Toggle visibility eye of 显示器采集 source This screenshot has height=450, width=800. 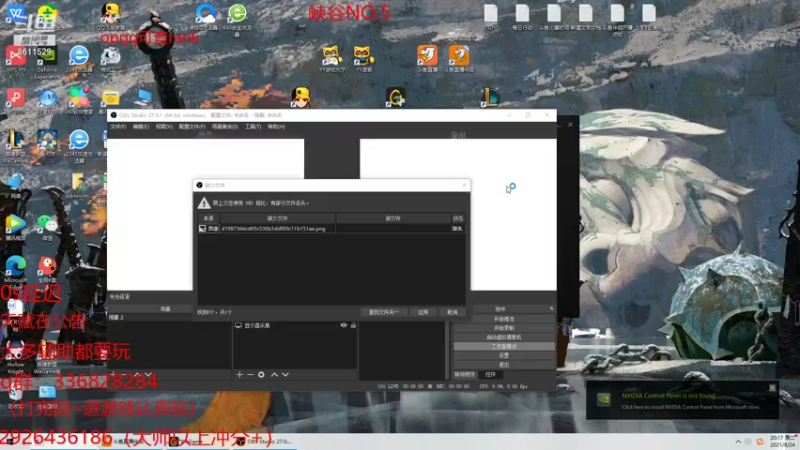pos(343,325)
